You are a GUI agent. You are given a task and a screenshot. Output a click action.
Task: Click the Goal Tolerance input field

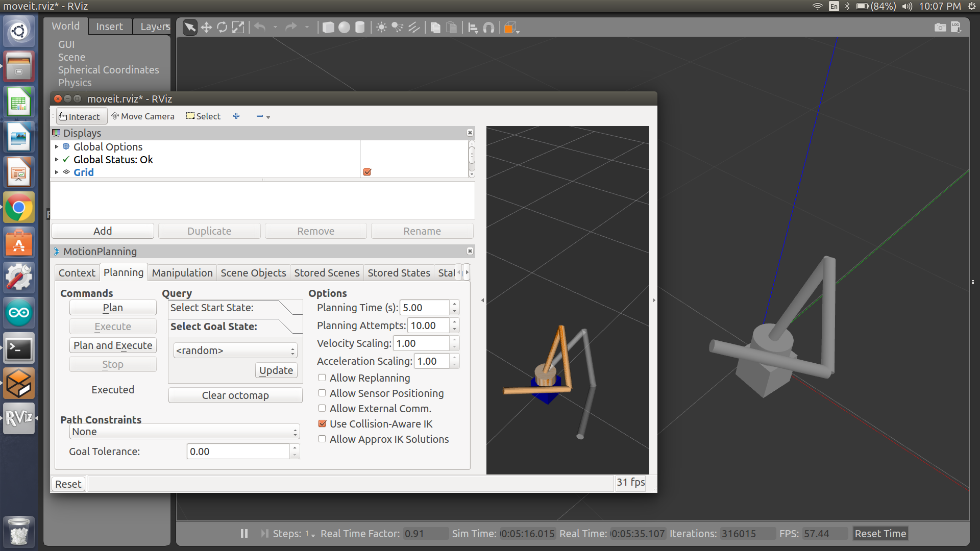click(x=238, y=452)
